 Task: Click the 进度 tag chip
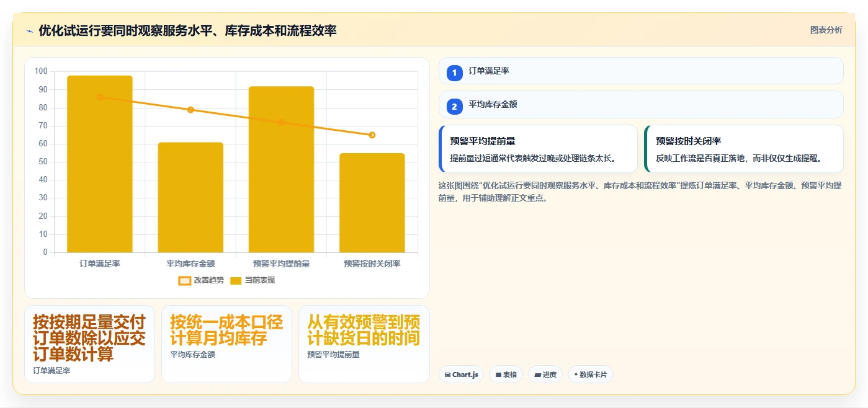pyautogui.click(x=545, y=375)
